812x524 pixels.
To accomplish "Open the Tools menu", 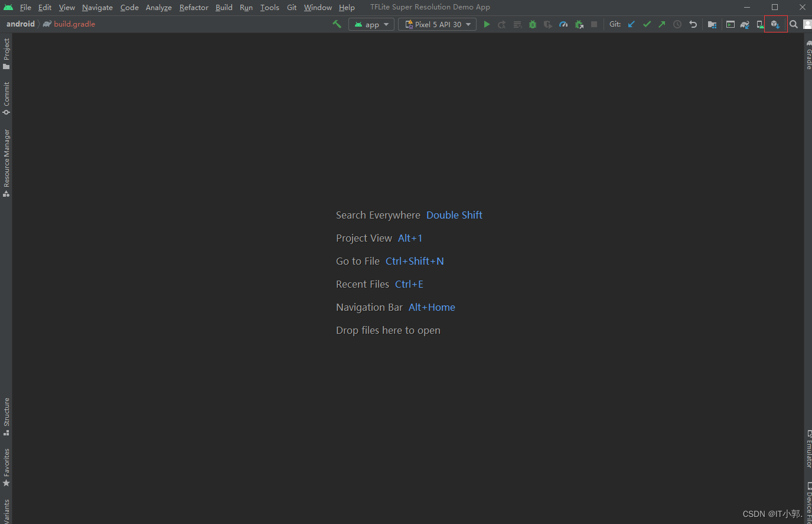I will [270, 8].
